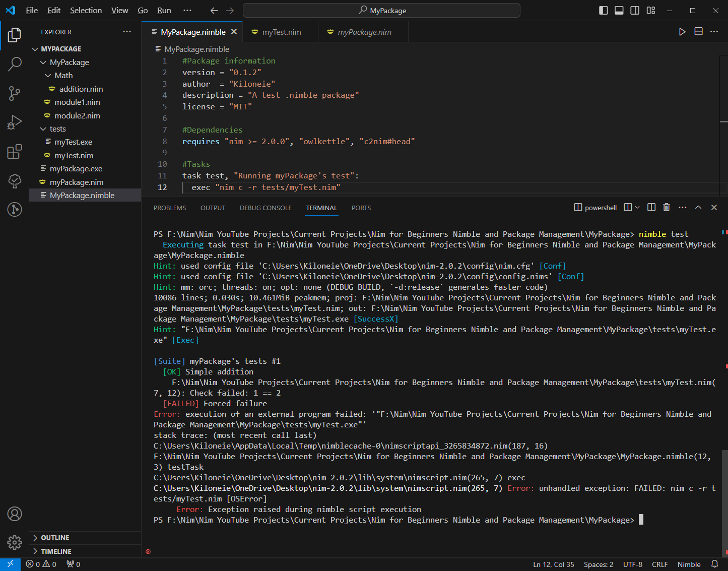This screenshot has height=571, width=728.
Task: Close the MyPackage.nimble tab
Action: click(234, 32)
